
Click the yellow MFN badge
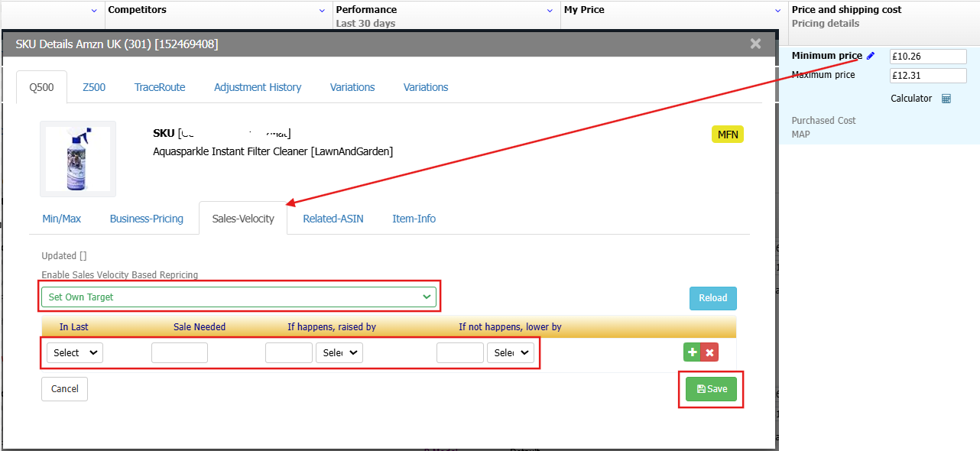(x=727, y=135)
